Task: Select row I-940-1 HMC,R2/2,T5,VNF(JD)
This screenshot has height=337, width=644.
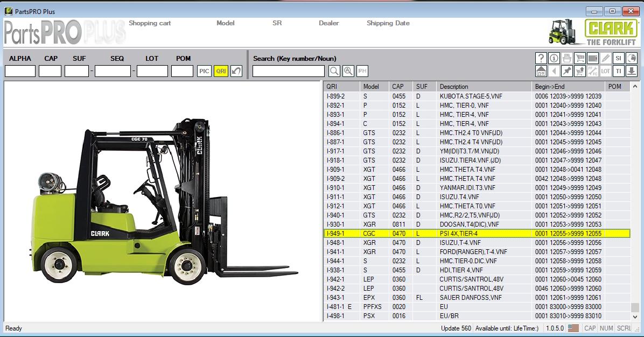Action: tap(477, 215)
